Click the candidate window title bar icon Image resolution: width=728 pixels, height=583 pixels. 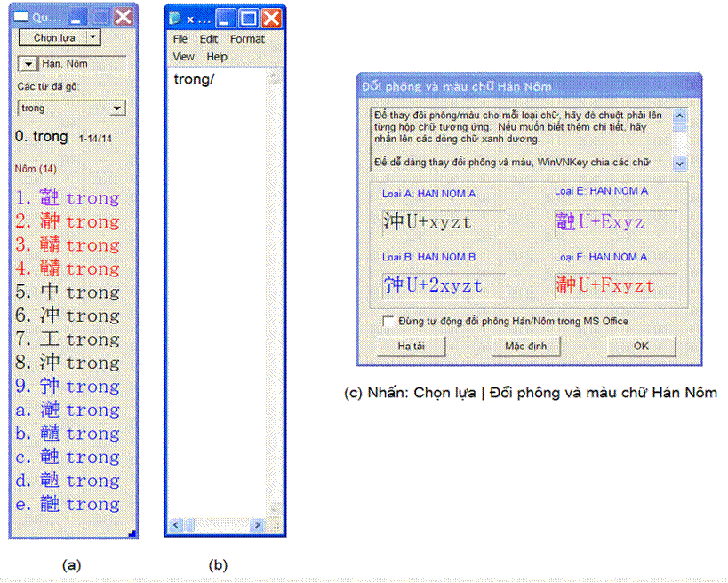point(20,17)
